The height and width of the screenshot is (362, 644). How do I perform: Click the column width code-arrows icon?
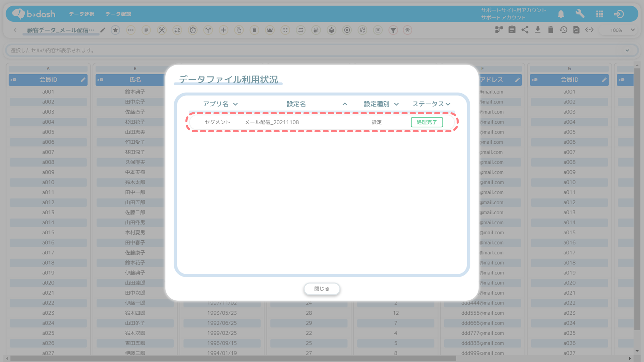(x=589, y=30)
